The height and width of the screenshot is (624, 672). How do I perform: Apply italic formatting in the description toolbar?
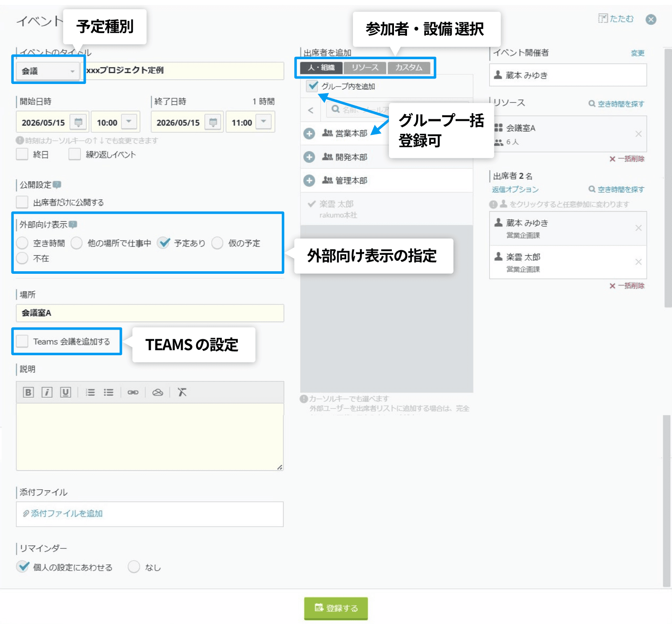[47, 392]
